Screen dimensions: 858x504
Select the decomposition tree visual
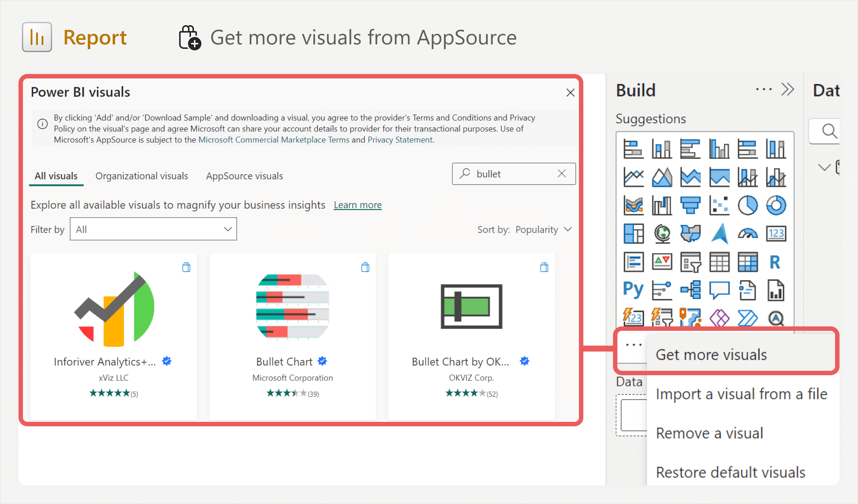[690, 290]
